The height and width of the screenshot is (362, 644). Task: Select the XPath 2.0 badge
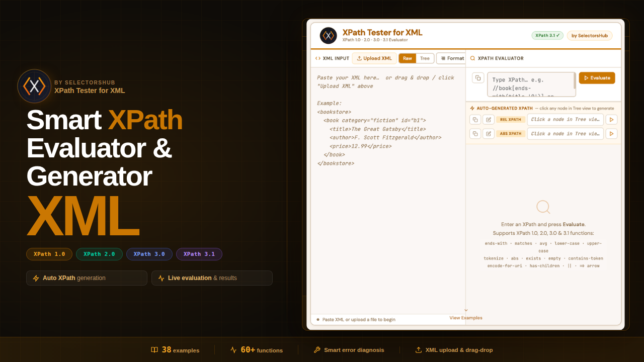pyautogui.click(x=99, y=254)
